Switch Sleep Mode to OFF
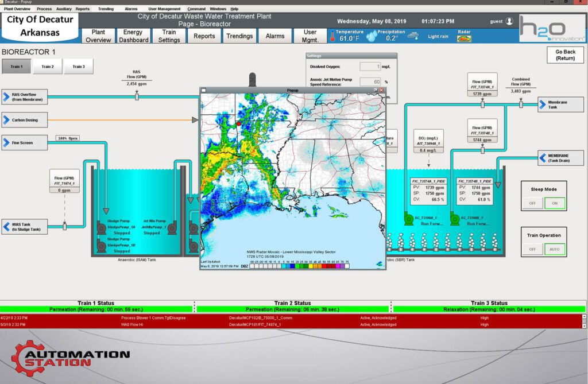This screenshot has width=588, height=384. [x=532, y=203]
